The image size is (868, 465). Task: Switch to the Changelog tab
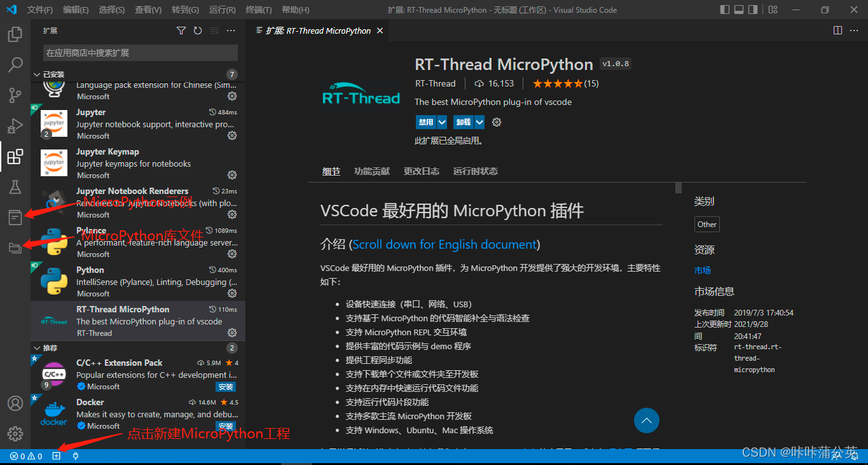pyautogui.click(x=422, y=171)
